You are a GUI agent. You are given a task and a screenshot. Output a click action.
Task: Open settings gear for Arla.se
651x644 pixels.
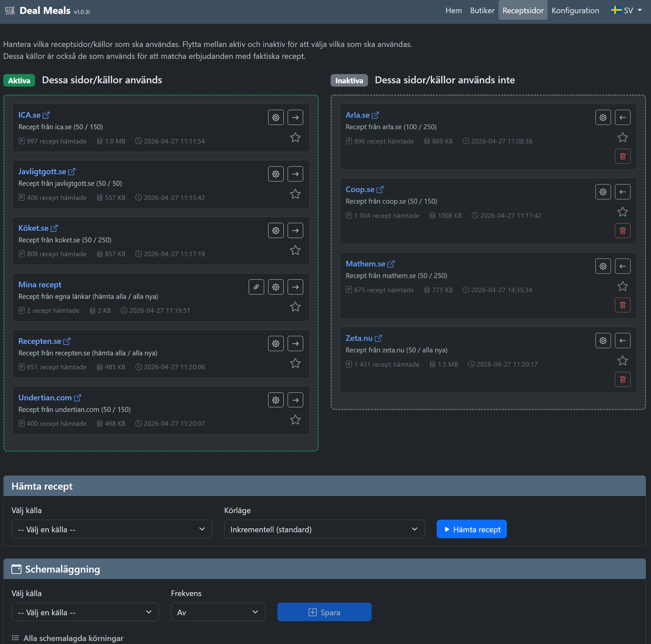603,117
